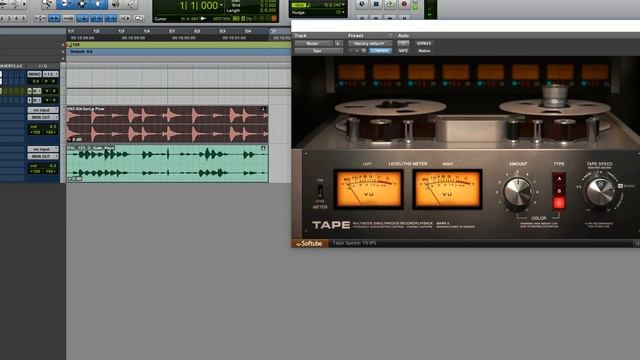This screenshot has width=640, height=360.
Task: Select the Zoomer tool in toolbar
Action: [x=48, y=4]
